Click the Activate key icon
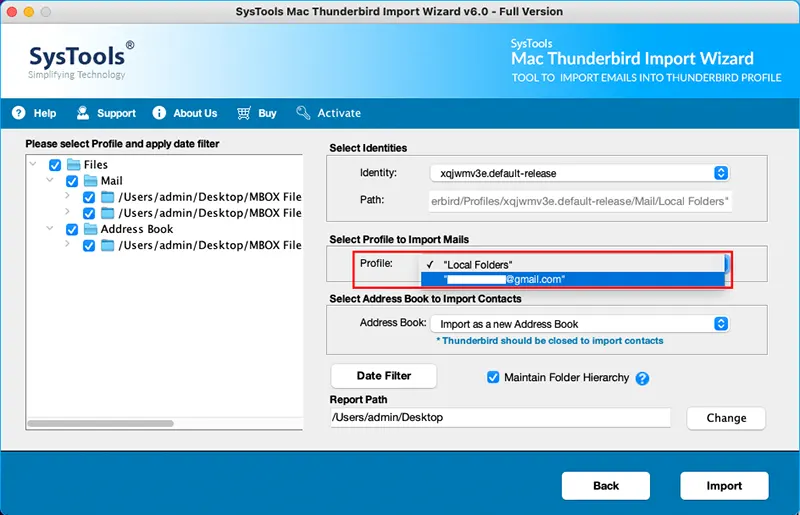 [303, 113]
